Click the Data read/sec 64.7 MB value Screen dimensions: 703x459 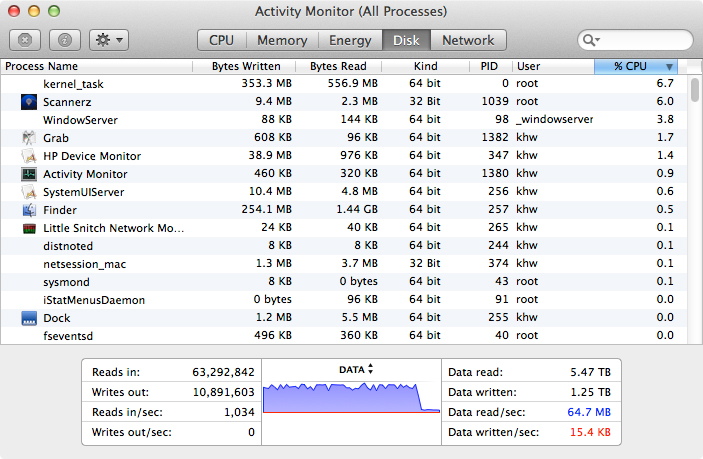(589, 412)
